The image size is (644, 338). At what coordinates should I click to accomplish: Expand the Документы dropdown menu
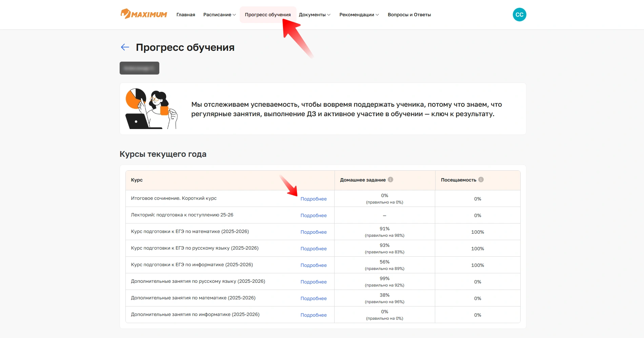(x=314, y=15)
